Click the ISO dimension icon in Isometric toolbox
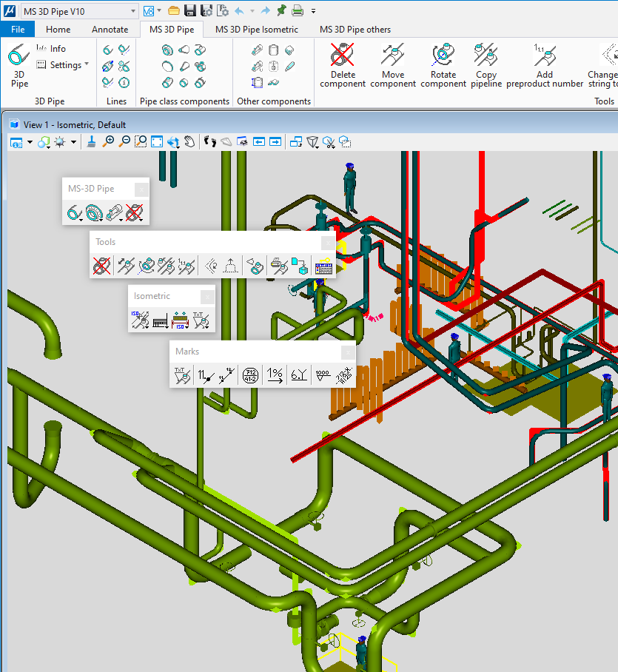The width and height of the screenshot is (618, 672). tap(181, 320)
